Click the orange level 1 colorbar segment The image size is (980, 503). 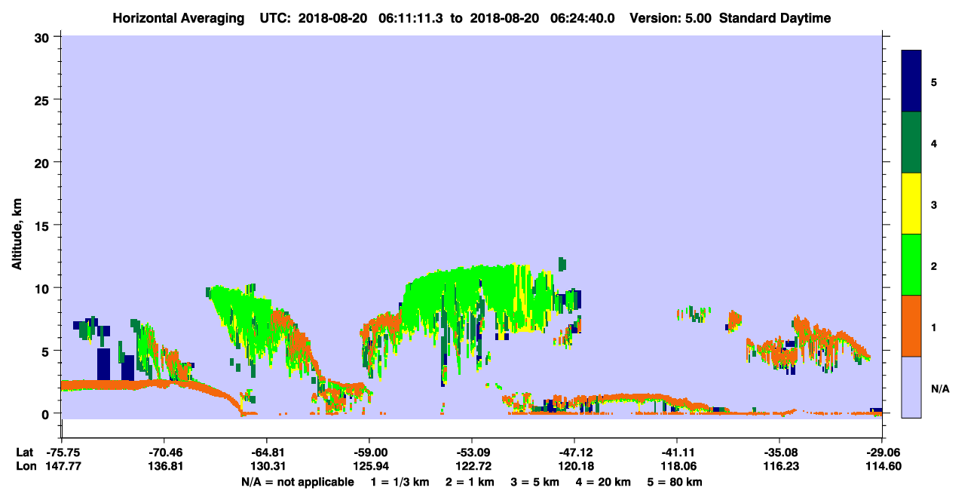[x=911, y=326]
